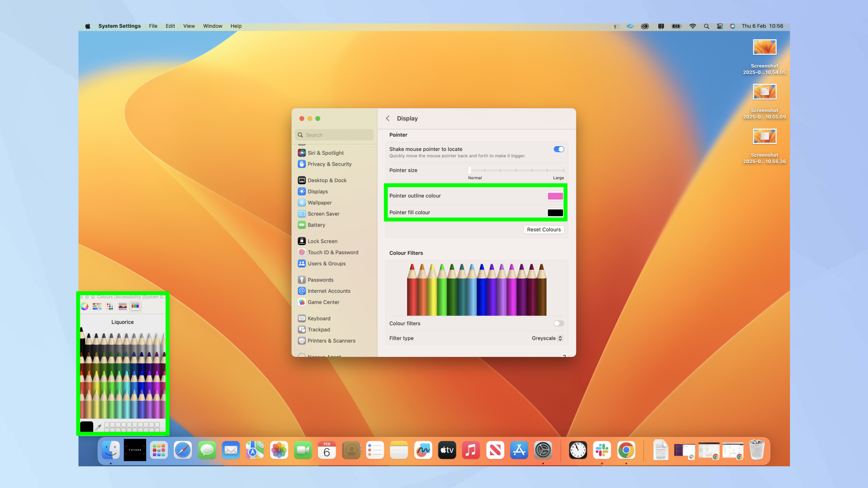Open the Filter type dropdown showing Greyscale
Viewport: 868px width, 488px height.
pyautogui.click(x=547, y=338)
